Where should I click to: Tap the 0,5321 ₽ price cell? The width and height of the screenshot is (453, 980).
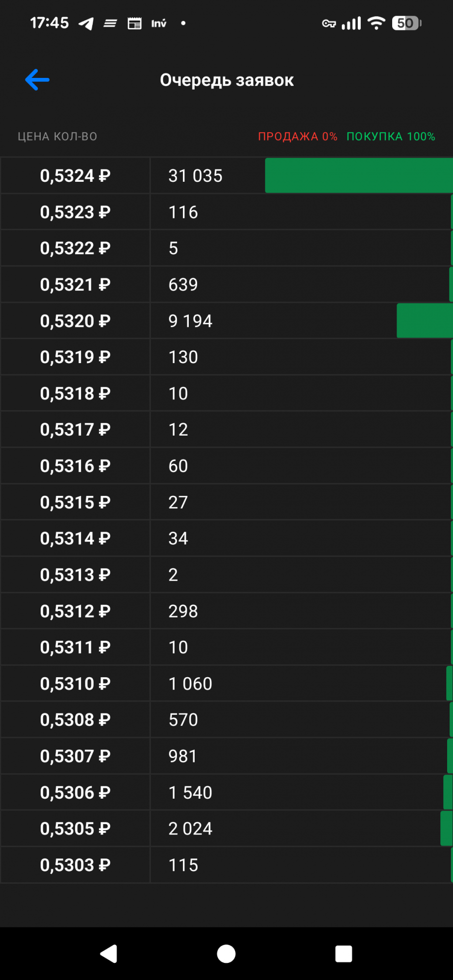[75, 285]
